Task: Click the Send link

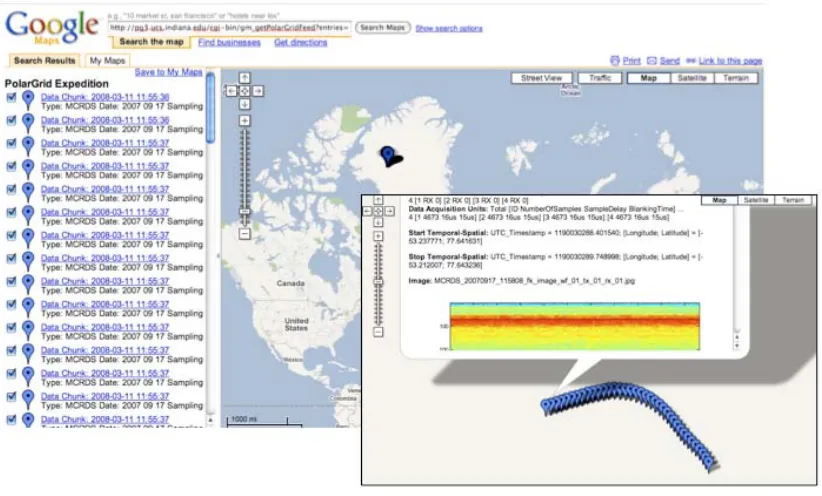Action: point(669,61)
